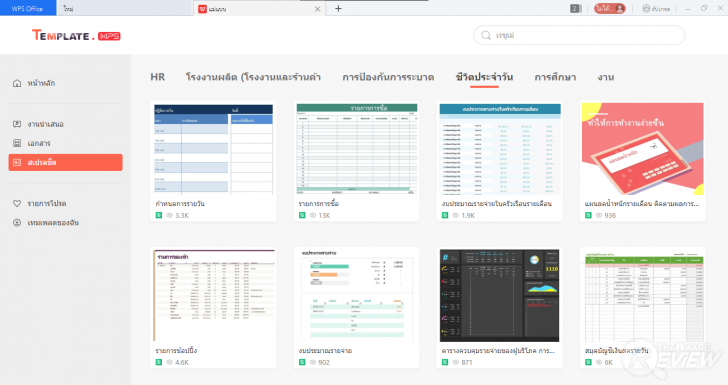Open the dark expense control table thumbnail
This screenshot has width=728, height=385.
500,295
